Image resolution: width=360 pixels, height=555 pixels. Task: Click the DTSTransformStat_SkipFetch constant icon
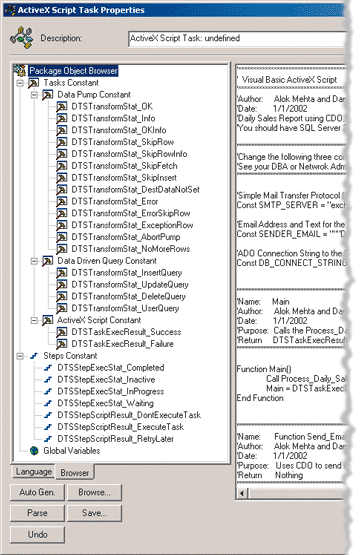click(62, 166)
